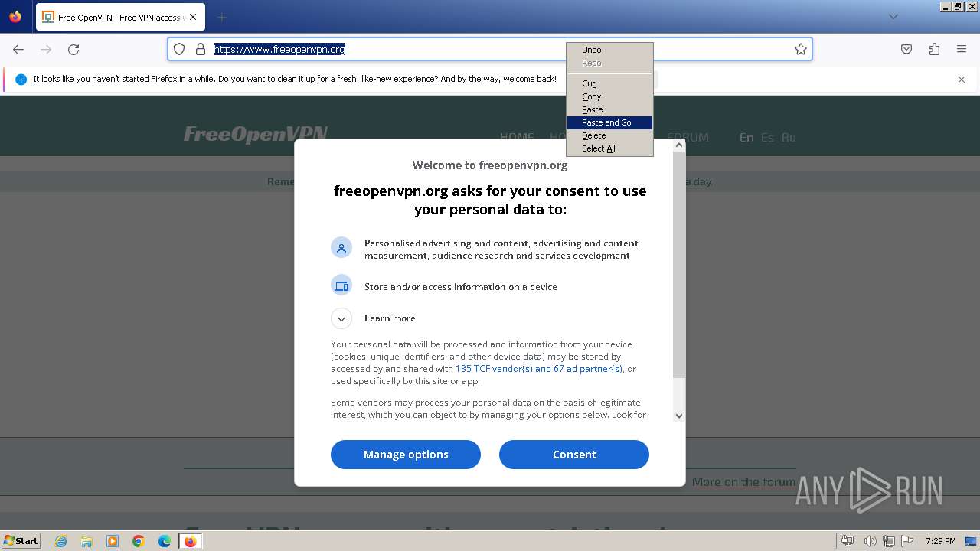Choose Select All in context menu

click(x=609, y=148)
